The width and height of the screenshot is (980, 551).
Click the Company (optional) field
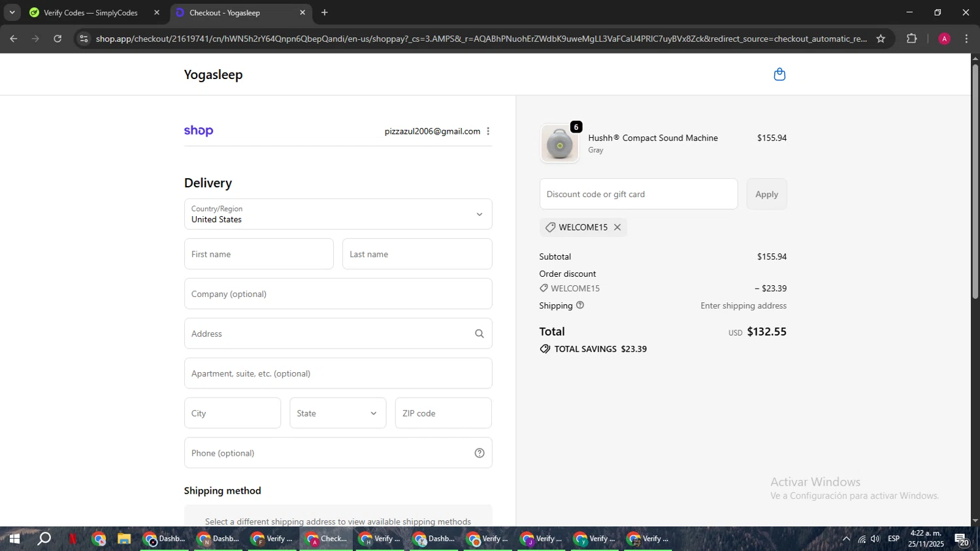pos(338,294)
